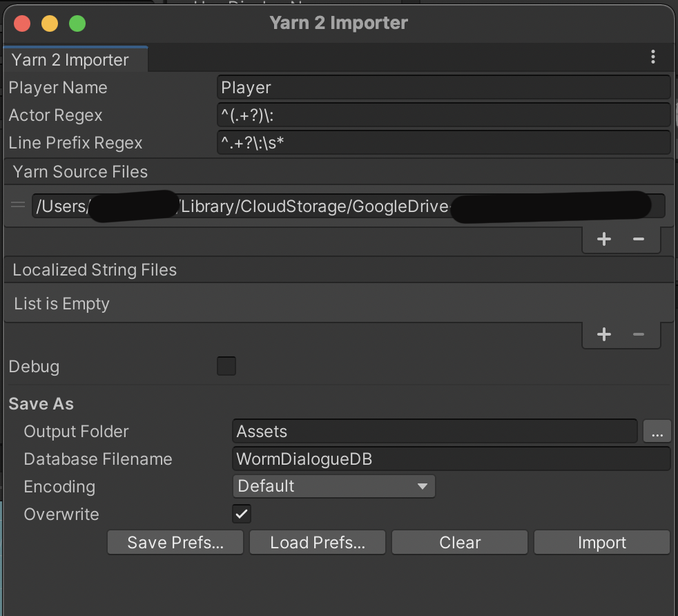The height and width of the screenshot is (616, 678).
Task: Remove the selected Yarn source file with minus
Action: coord(638,239)
